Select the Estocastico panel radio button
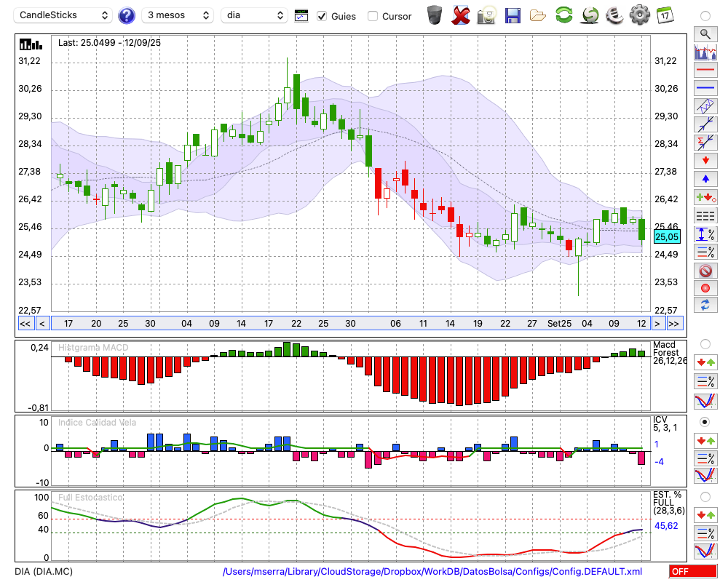Viewport: 728px width, 582px height. (x=705, y=497)
